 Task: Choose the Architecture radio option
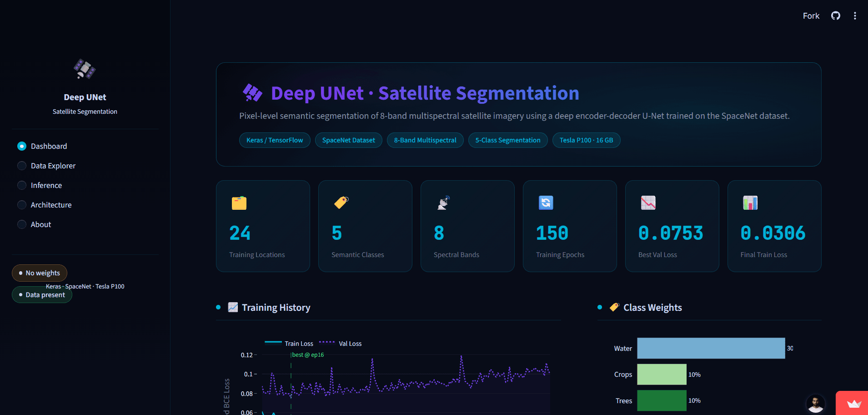click(45, 205)
